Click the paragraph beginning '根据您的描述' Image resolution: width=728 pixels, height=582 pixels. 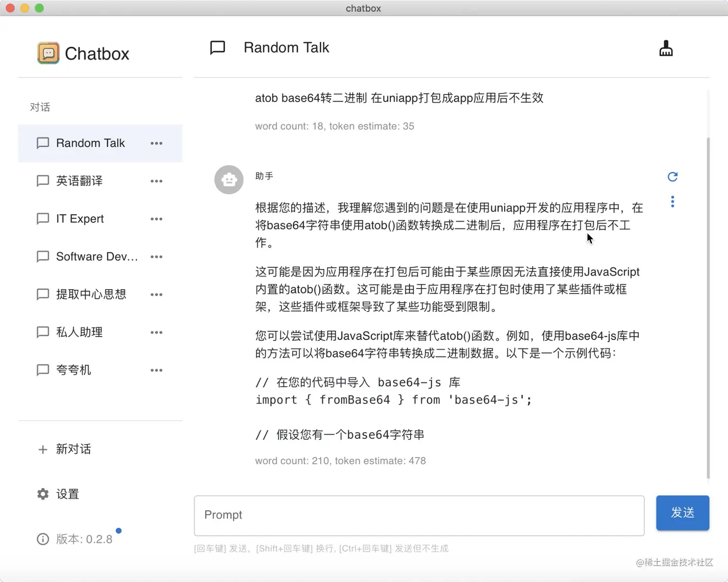[x=449, y=225]
